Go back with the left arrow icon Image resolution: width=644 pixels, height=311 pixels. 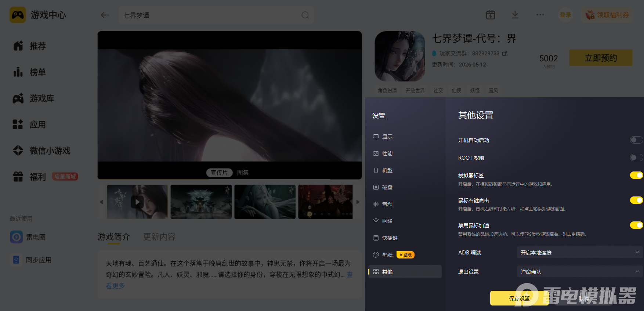click(x=105, y=15)
